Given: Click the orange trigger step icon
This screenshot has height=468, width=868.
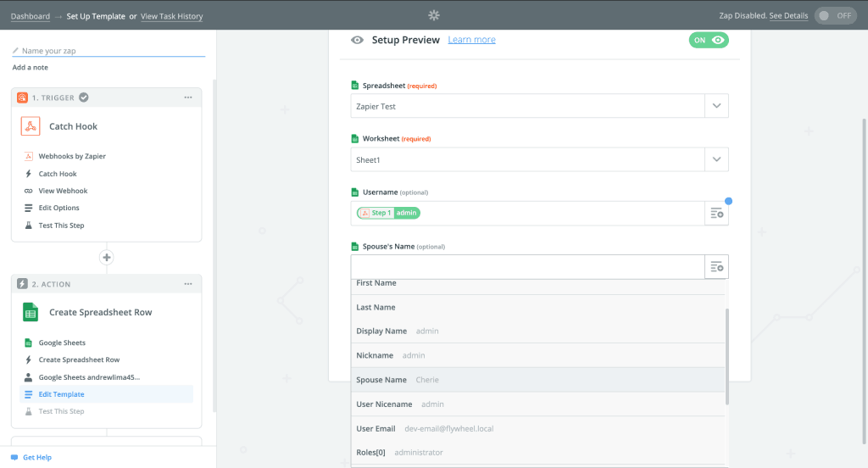Looking at the screenshot, I should point(22,97).
